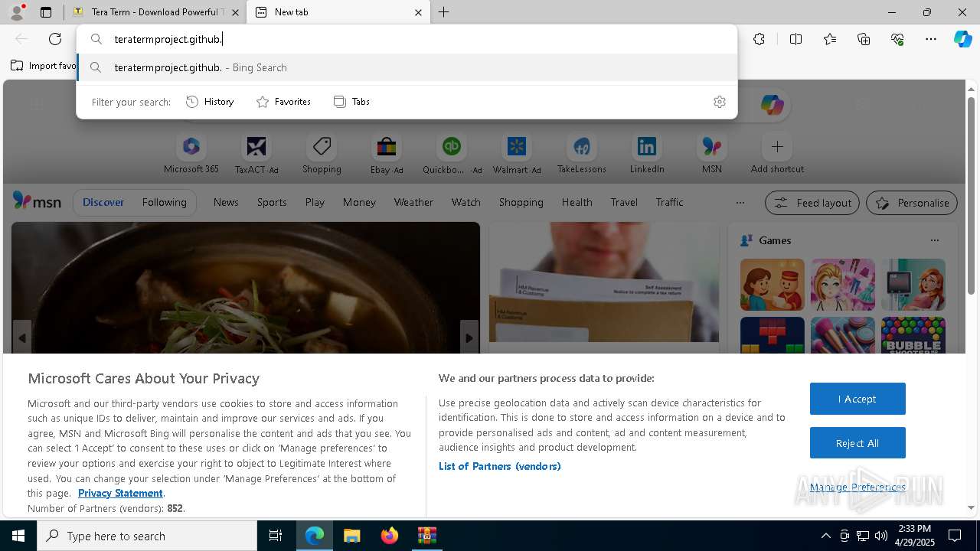
Task: Open List of Partners (vendors) link
Action: [500, 466]
